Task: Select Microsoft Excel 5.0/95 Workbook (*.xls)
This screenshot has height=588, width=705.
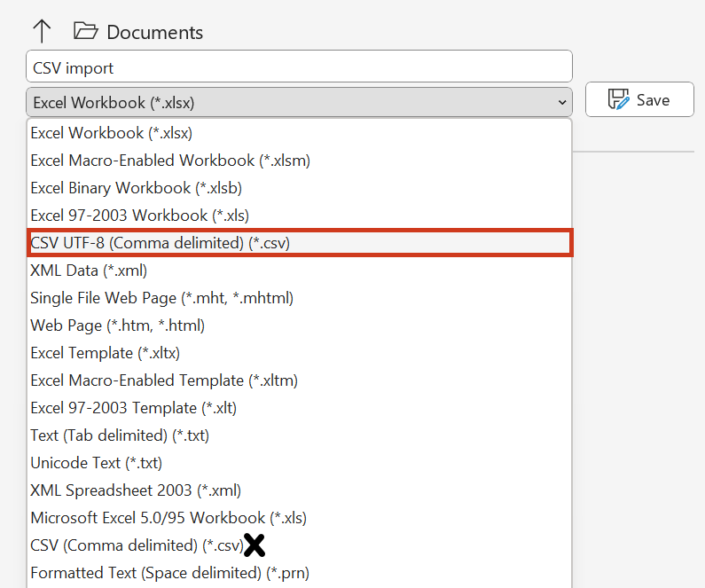Action: (299, 518)
